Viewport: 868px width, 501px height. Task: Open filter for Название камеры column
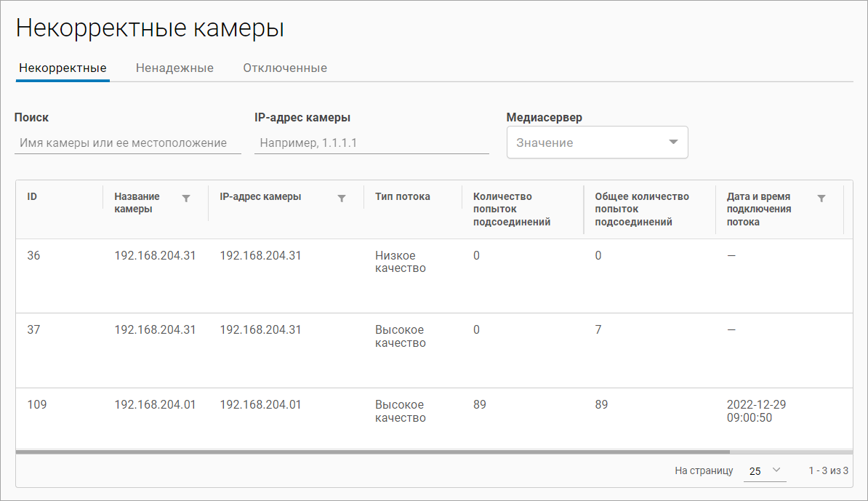tap(186, 198)
